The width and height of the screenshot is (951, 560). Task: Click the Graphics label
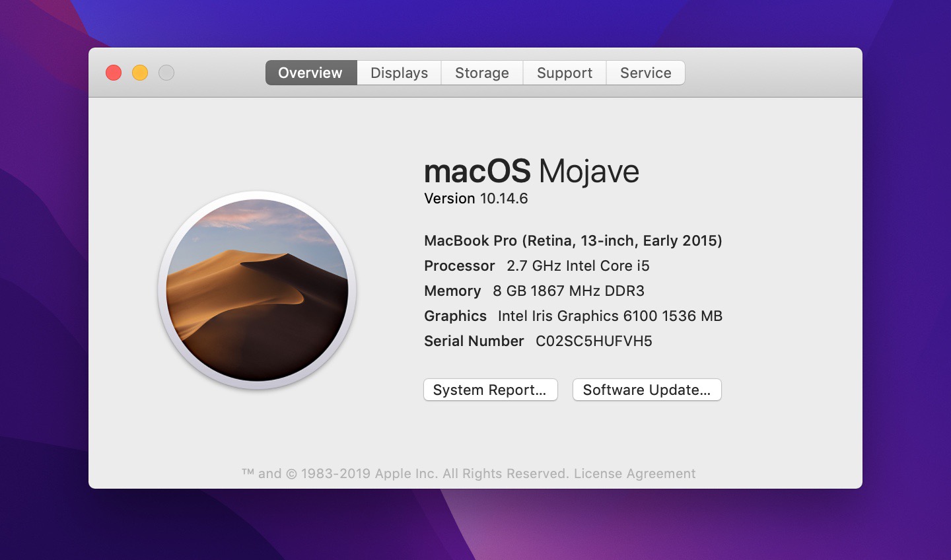point(455,316)
